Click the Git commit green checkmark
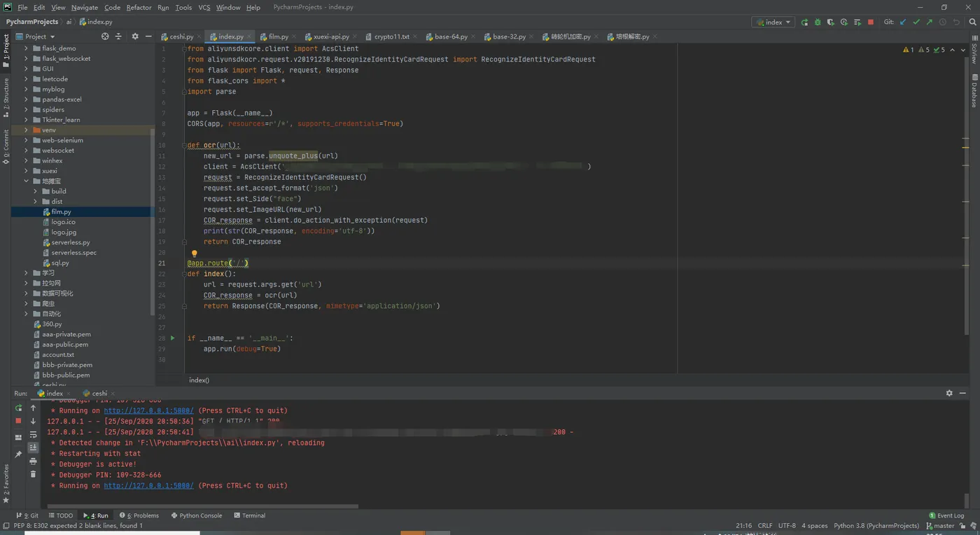This screenshot has width=980, height=535. click(916, 22)
